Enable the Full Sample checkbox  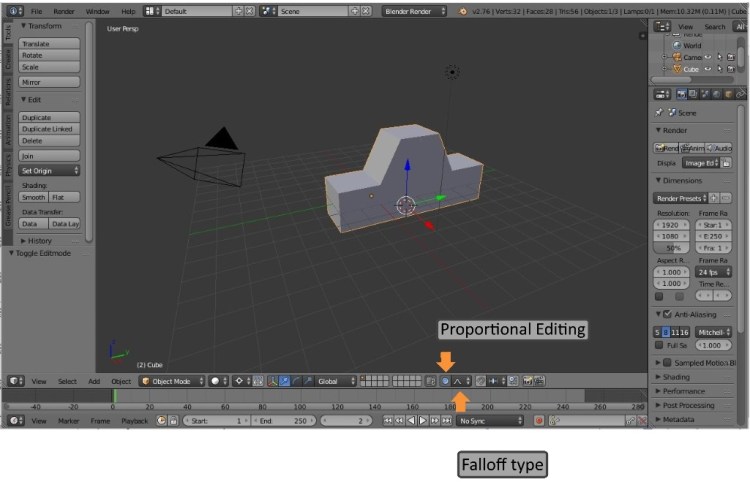tap(660, 345)
